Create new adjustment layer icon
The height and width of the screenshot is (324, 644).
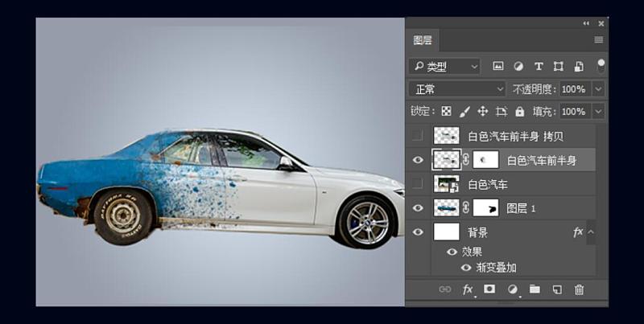click(512, 289)
